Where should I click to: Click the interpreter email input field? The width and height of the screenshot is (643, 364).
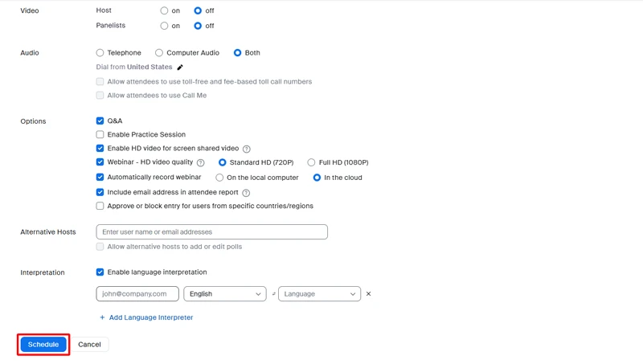tap(137, 294)
